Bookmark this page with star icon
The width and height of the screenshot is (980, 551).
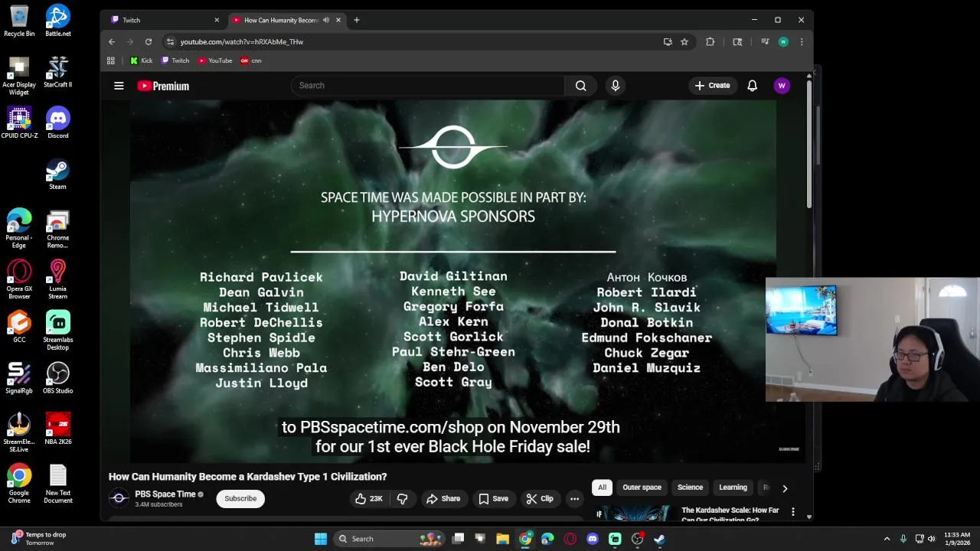684,42
